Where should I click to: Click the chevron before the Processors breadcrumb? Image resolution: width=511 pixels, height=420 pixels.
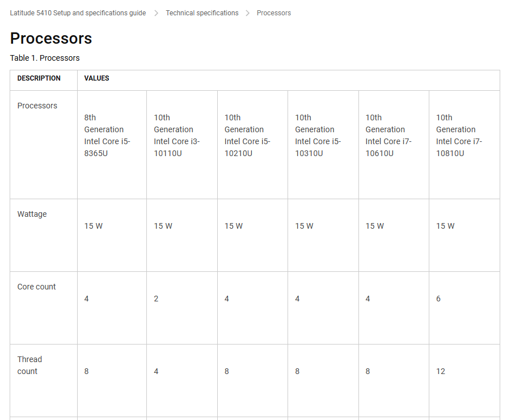(x=248, y=13)
